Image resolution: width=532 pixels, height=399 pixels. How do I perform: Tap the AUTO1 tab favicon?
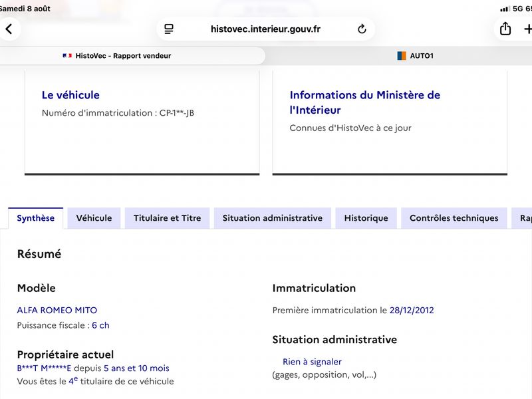coord(402,56)
